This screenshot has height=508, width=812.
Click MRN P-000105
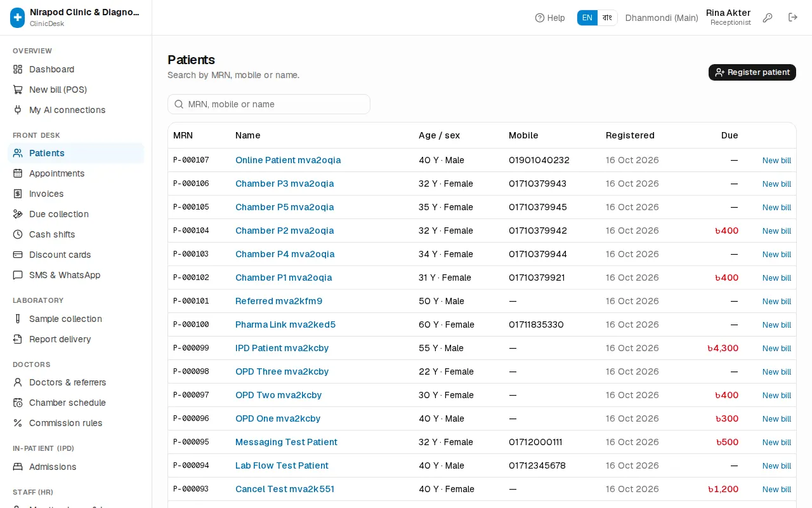point(191,207)
